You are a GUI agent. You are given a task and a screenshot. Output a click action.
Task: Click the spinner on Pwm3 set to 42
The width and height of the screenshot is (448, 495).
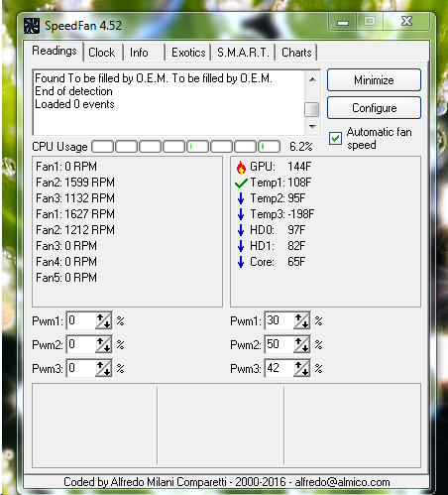tap(301, 368)
